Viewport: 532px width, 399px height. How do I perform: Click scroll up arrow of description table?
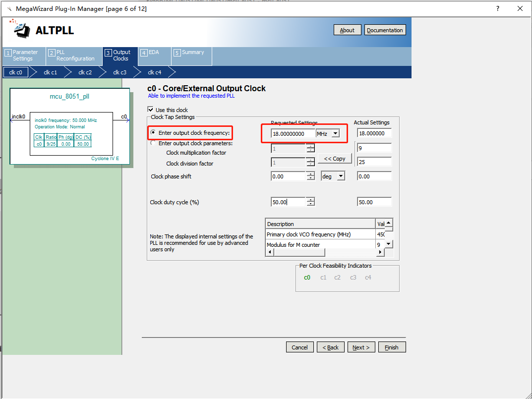tap(389, 223)
